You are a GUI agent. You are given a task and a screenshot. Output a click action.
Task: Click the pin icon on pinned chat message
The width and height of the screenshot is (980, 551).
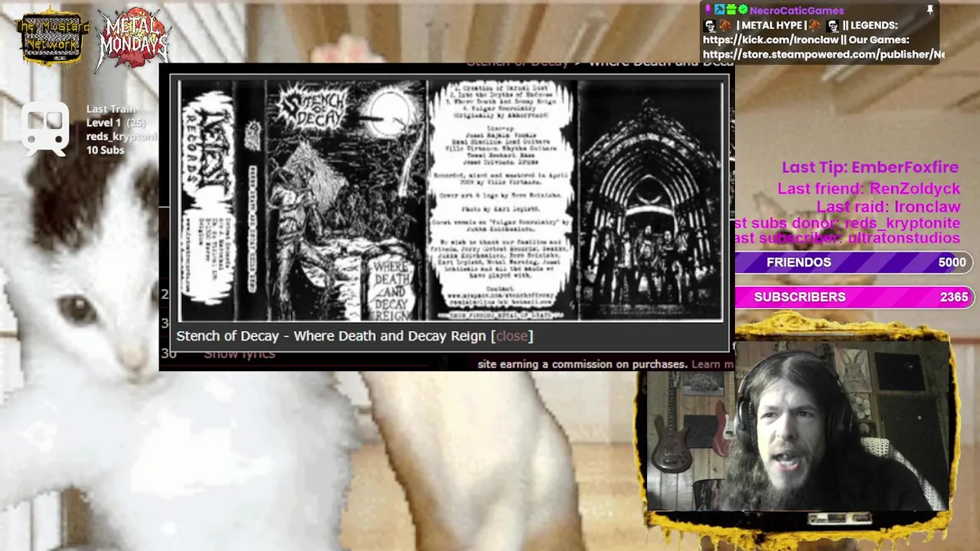tap(930, 10)
